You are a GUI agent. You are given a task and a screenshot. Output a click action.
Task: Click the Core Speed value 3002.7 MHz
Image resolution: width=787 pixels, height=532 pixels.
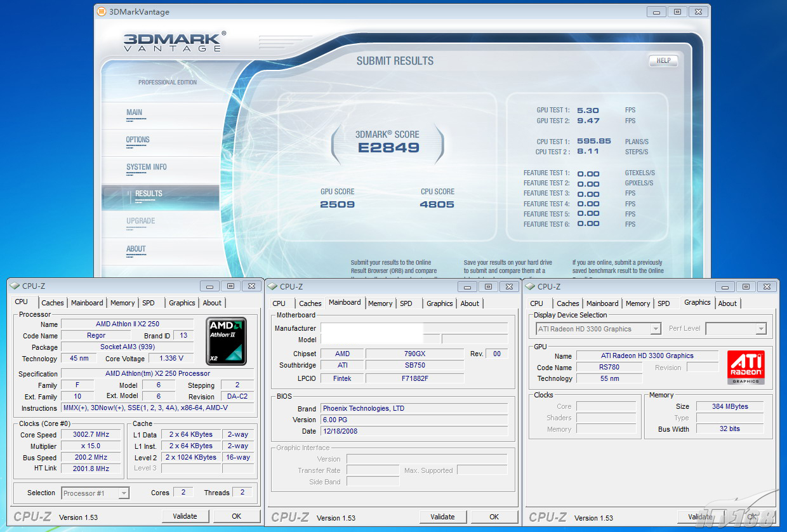pos(91,435)
